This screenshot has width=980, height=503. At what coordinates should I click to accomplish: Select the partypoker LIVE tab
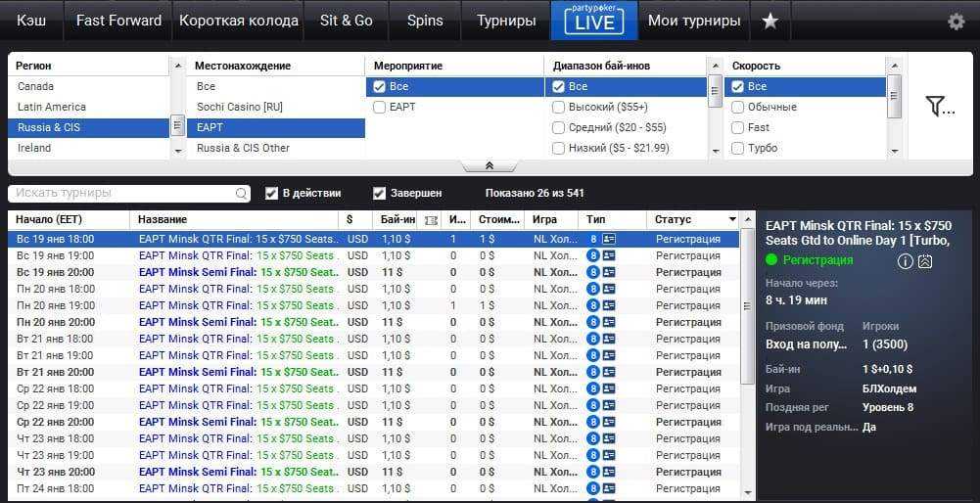pos(594,21)
